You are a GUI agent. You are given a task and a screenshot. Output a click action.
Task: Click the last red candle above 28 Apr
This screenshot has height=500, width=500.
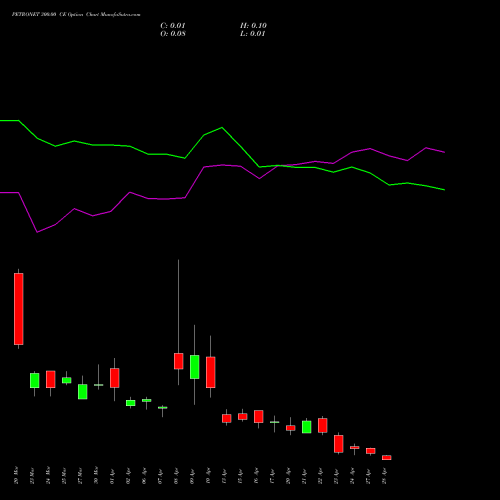[x=387, y=458]
